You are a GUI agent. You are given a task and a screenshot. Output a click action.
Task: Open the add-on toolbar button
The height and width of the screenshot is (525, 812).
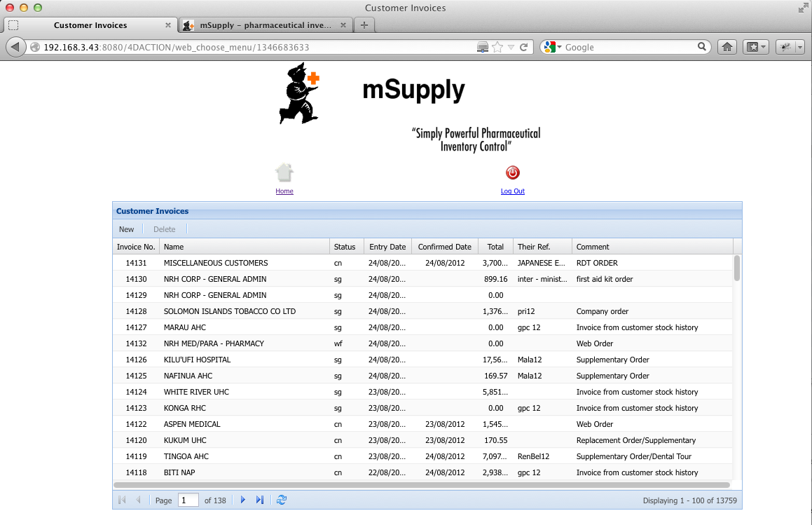pyautogui.click(x=786, y=47)
